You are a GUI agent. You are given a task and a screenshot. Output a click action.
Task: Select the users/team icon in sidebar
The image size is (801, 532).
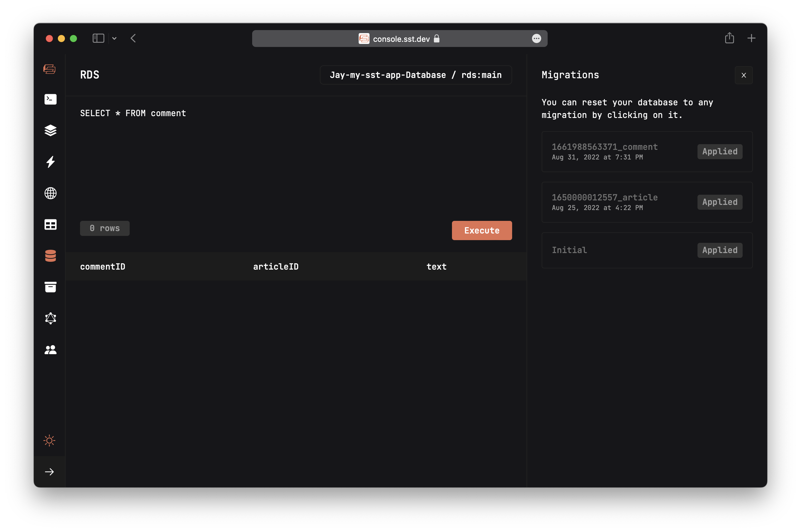pos(51,350)
